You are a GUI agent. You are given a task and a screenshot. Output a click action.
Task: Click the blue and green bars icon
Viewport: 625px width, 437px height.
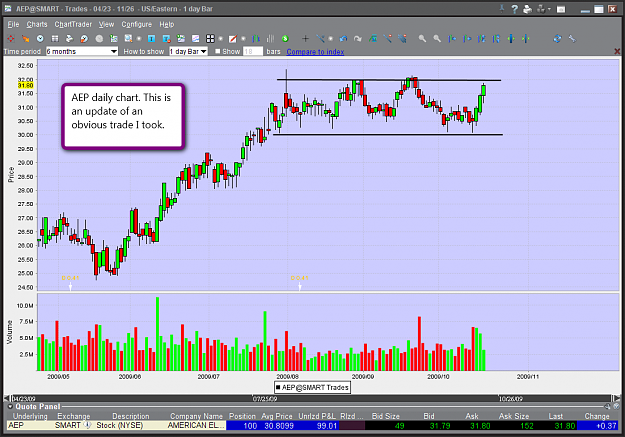[x=256, y=39]
